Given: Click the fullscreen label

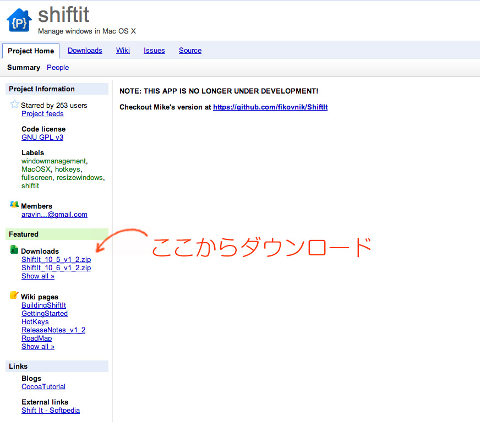Looking at the screenshot, I should tap(37, 177).
